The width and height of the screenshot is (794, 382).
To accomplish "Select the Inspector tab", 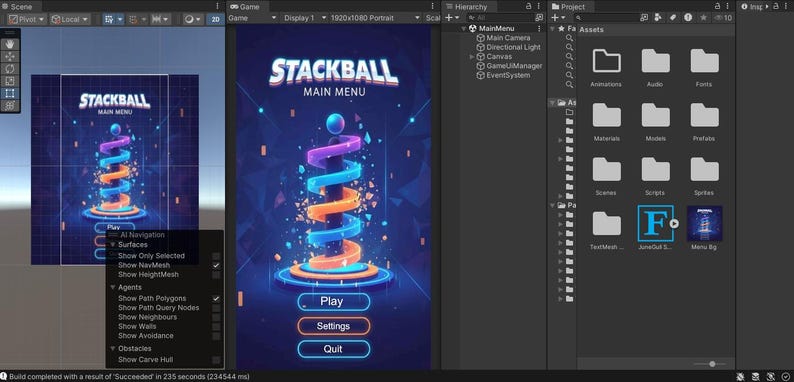I will tap(752, 7).
